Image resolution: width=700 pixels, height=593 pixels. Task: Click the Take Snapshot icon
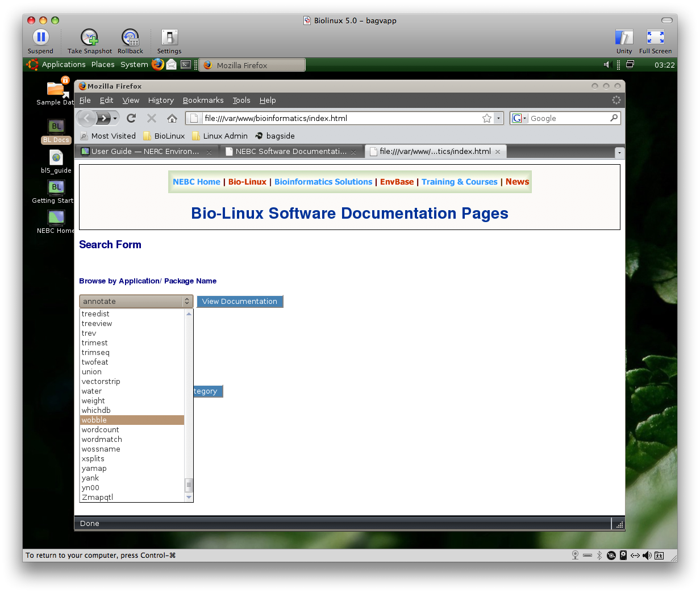(89, 38)
